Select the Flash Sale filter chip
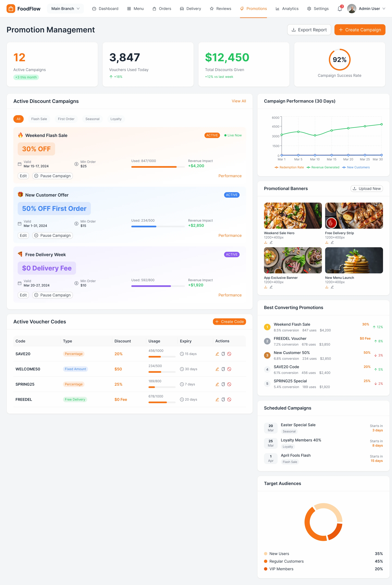This screenshot has height=585, width=392. (39, 119)
